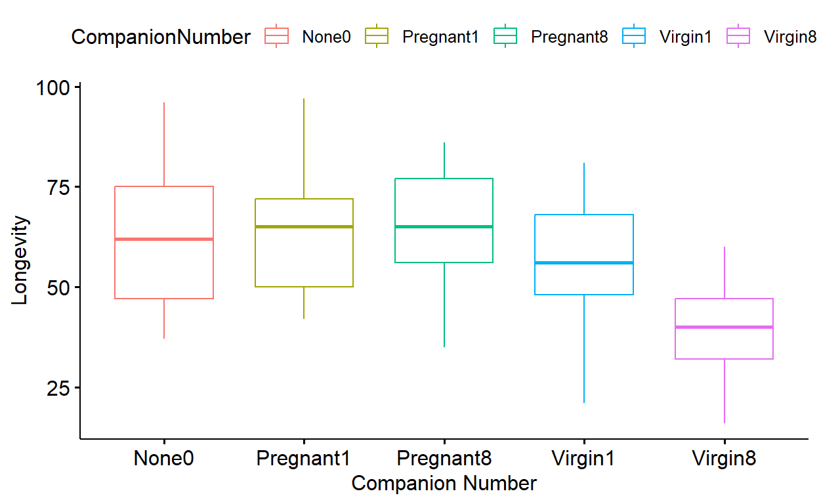819x504 pixels.
Task: Click the red None0 box plot
Action: [x=164, y=242]
